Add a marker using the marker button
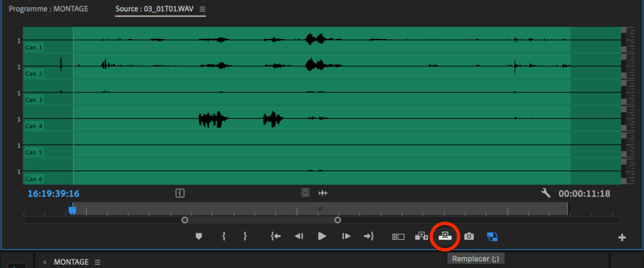 199,236
